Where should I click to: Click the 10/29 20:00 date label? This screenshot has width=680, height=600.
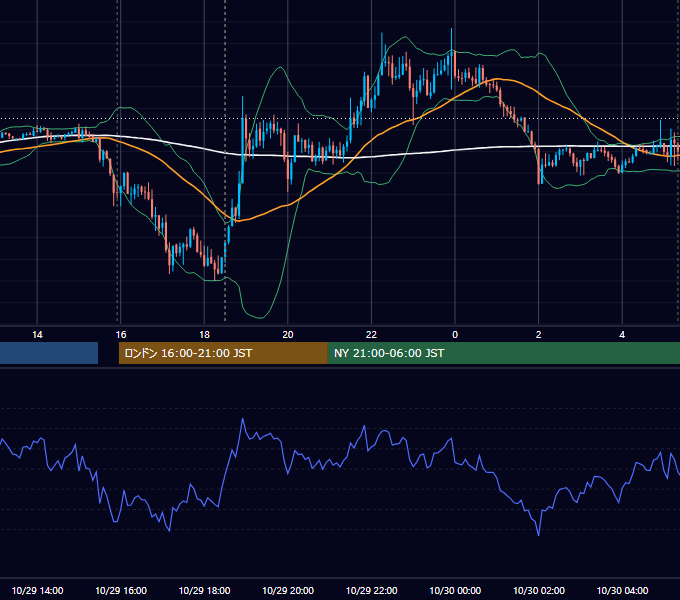click(288, 590)
